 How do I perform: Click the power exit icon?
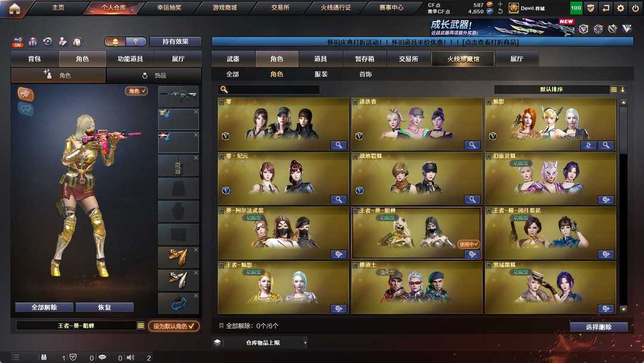(x=636, y=8)
